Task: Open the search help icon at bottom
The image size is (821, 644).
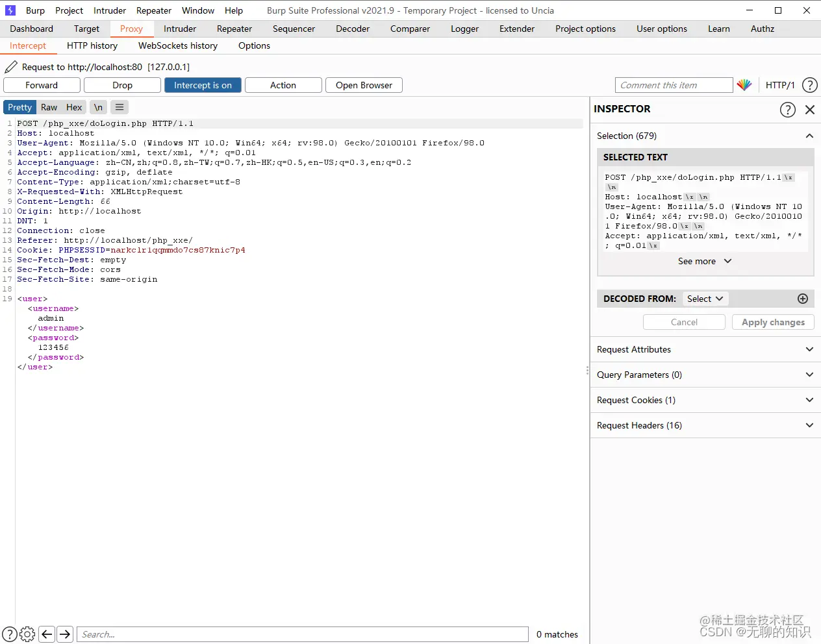Action: coord(10,634)
